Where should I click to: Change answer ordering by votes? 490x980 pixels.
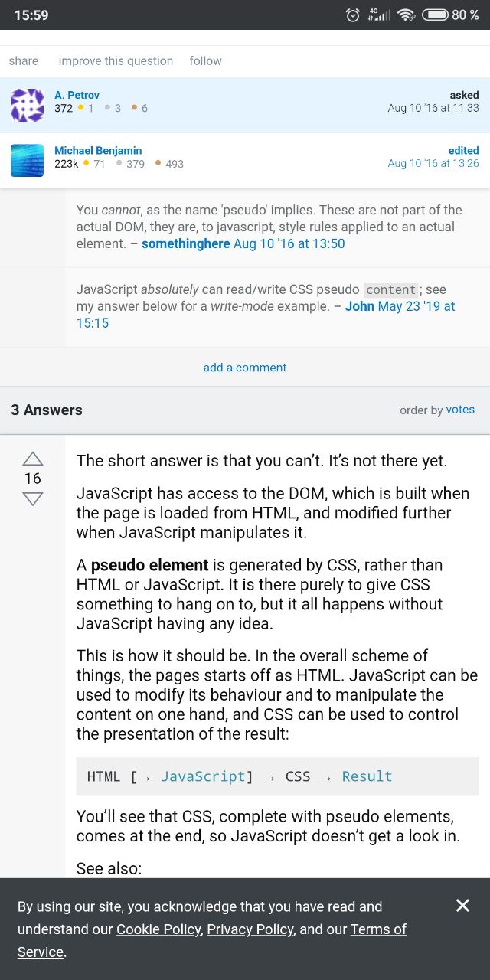pyautogui.click(x=460, y=410)
